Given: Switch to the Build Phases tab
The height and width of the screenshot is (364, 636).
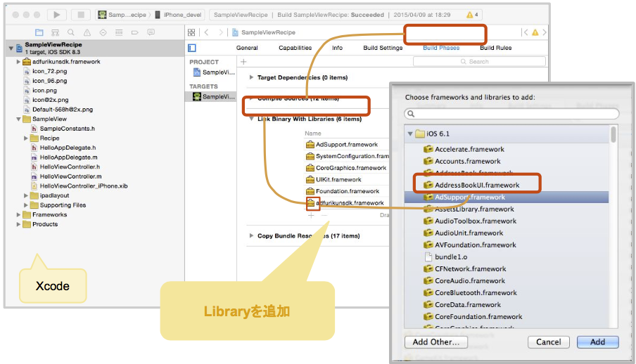Looking at the screenshot, I should pyautogui.click(x=441, y=48).
